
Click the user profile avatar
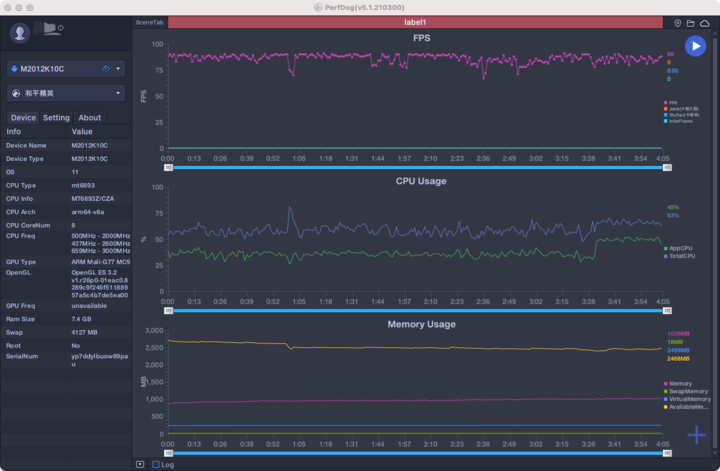20,33
